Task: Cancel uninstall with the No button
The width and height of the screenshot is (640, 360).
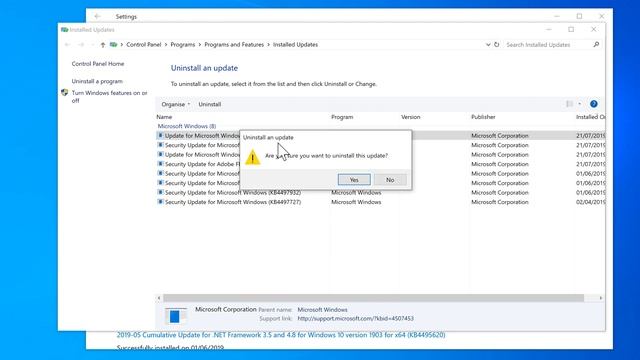Action: tap(390, 180)
